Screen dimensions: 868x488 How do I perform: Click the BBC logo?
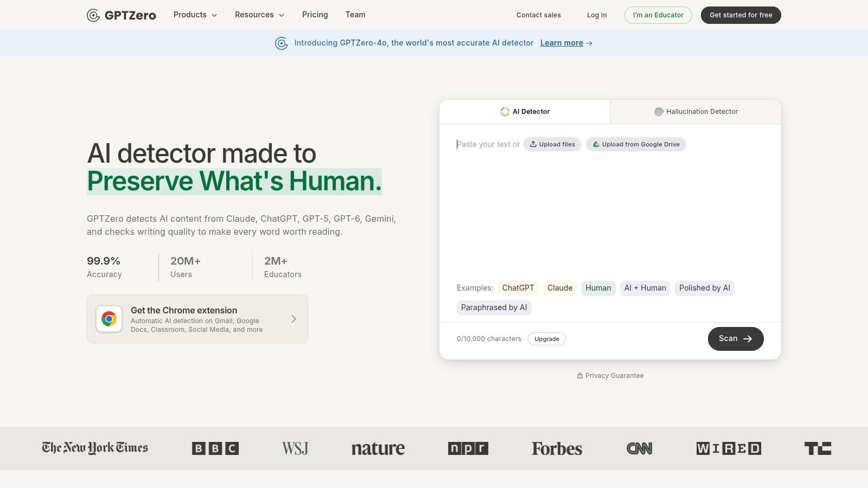click(x=215, y=448)
